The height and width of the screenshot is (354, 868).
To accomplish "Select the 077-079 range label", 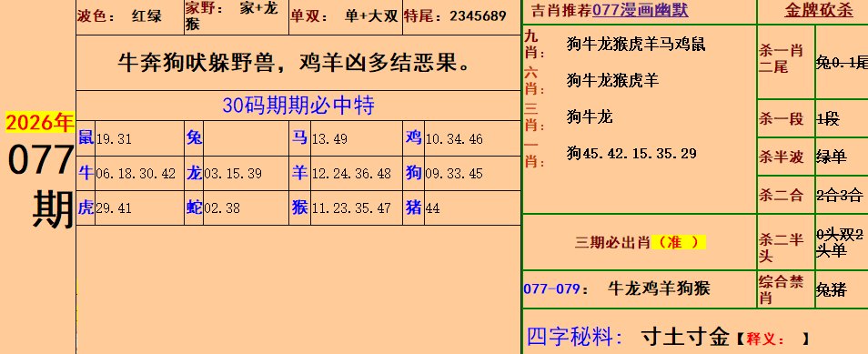I will [551, 289].
